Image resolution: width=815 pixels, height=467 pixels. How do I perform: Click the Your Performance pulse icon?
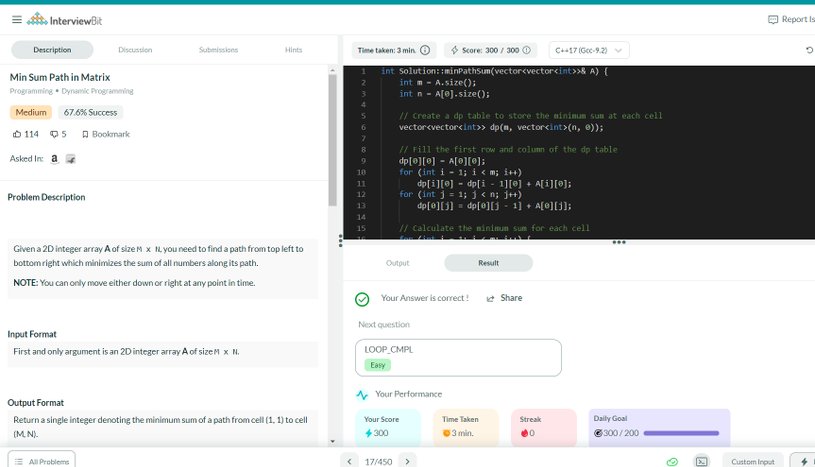click(362, 395)
